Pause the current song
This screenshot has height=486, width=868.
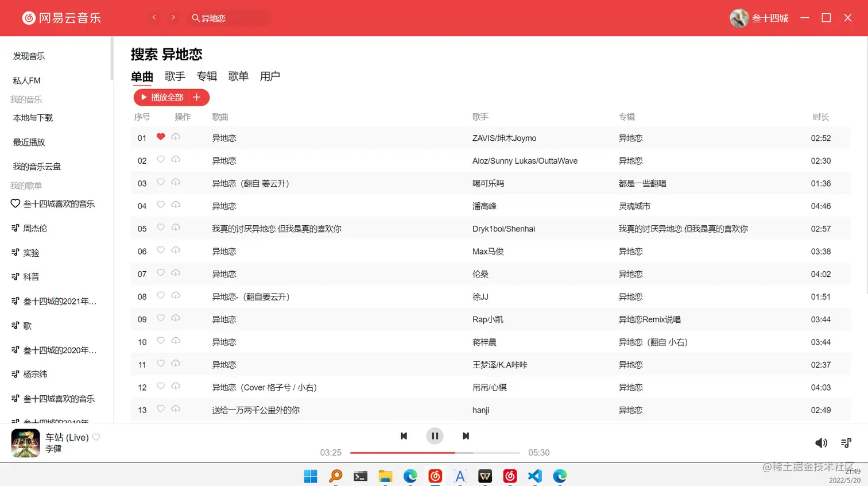click(x=435, y=436)
